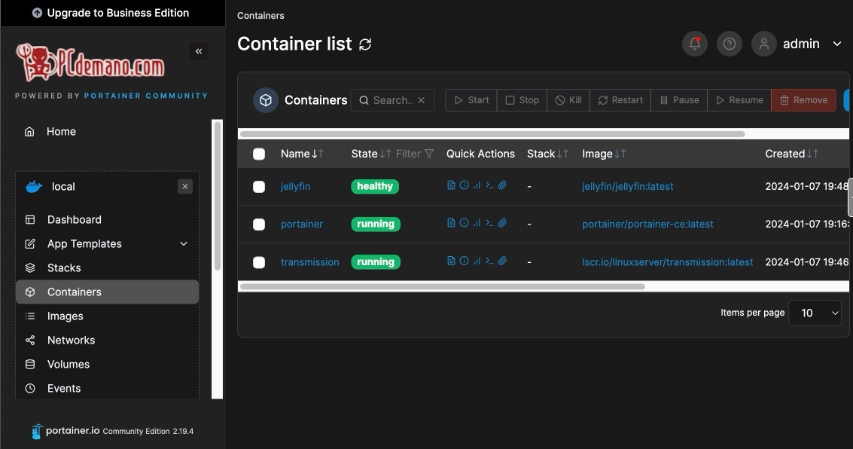This screenshot has width=853, height=449.
Task: Click the top horizontal table scrollbar
Action: point(492,134)
